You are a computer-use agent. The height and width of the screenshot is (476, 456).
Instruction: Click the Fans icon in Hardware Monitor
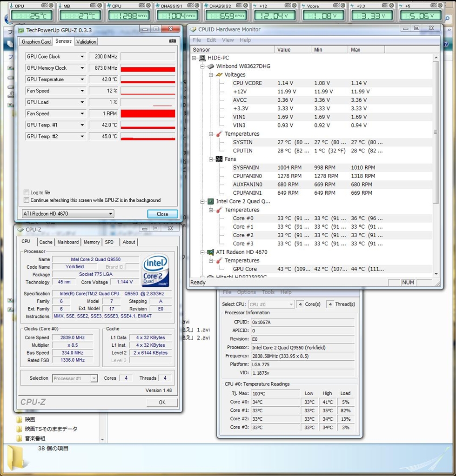[x=219, y=159]
